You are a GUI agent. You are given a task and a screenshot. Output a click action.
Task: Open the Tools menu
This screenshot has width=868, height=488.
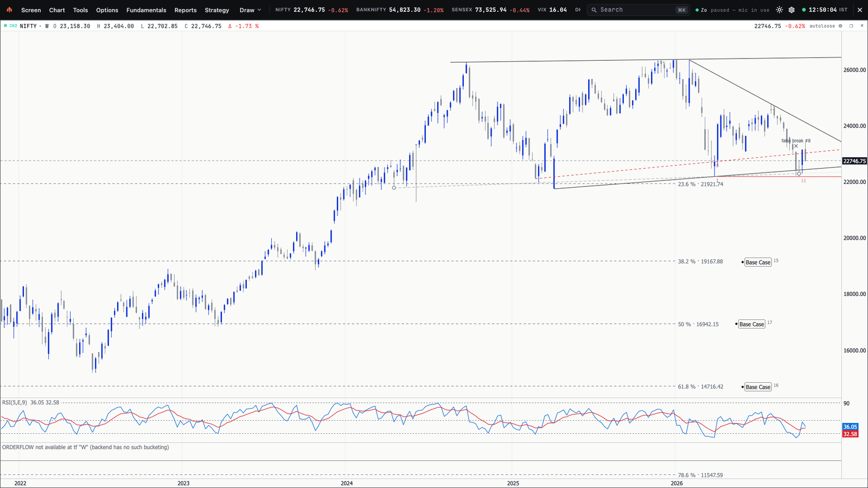(x=80, y=10)
